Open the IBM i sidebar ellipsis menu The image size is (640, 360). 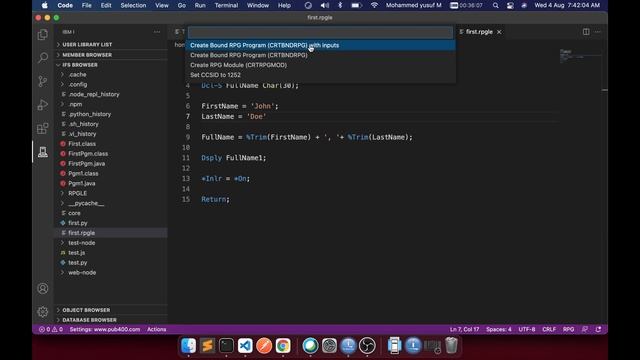tap(157, 32)
